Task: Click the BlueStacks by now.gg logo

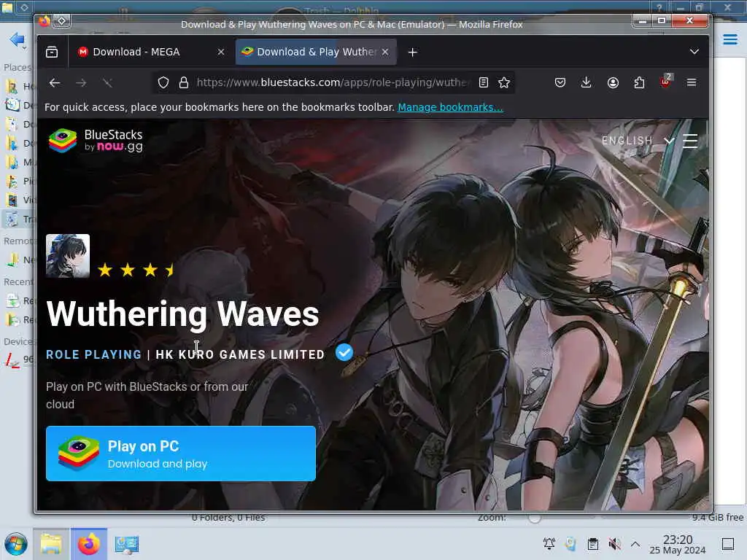Action: 96,141
